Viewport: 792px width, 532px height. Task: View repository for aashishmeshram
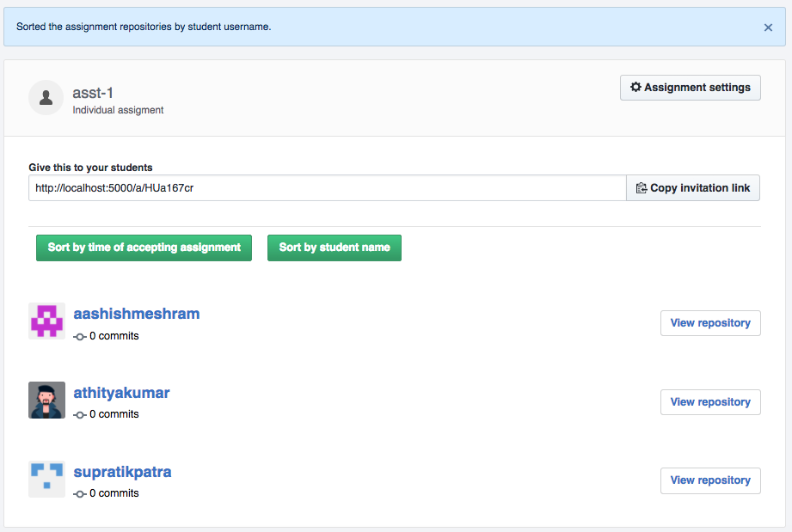[710, 323]
